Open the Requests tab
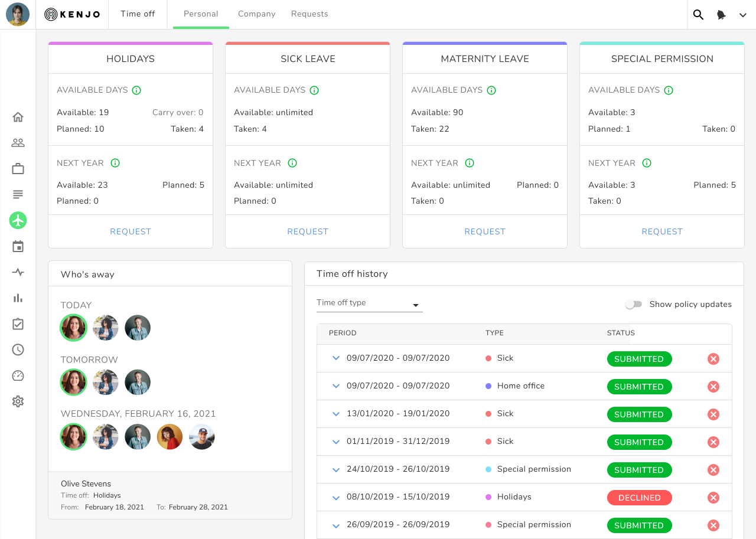Viewport: 756px width, 539px height. coord(309,14)
